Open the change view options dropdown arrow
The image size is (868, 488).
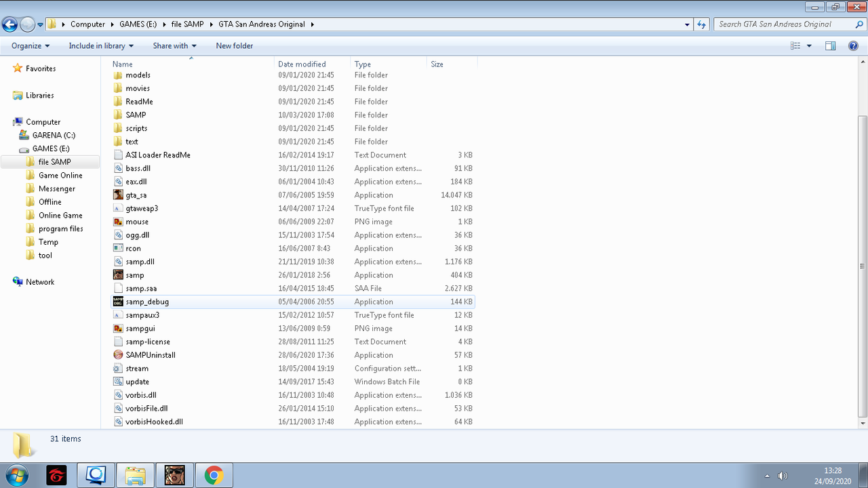(810, 46)
